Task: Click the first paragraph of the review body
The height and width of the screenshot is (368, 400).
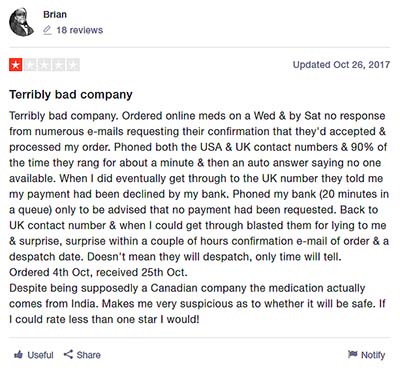Action: coord(199,186)
